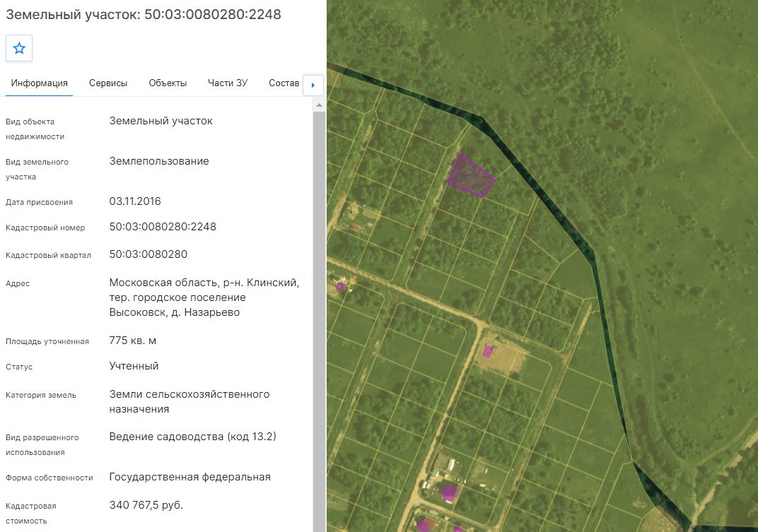Click the heading Земельный участок: 50:03:0080280:2248

pyautogui.click(x=144, y=15)
